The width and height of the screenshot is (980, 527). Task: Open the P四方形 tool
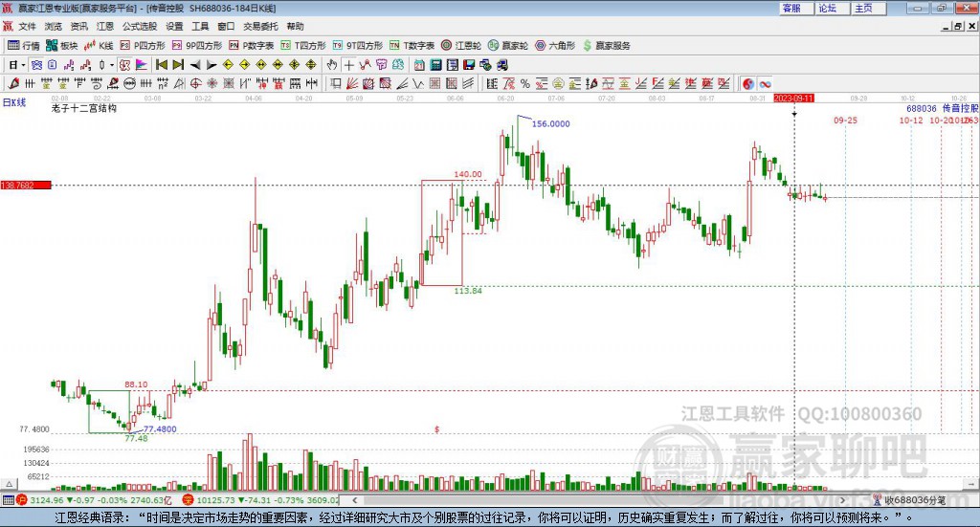(x=143, y=46)
